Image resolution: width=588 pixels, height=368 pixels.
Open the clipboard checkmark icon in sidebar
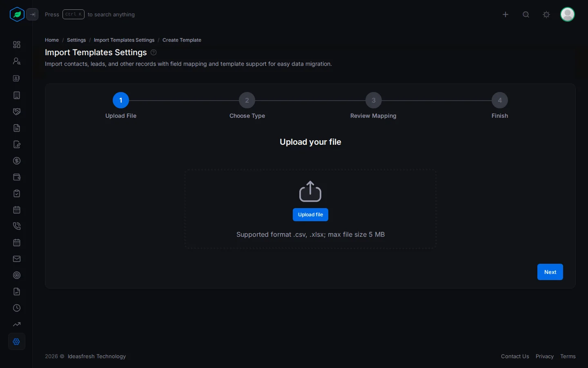(17, 193)
